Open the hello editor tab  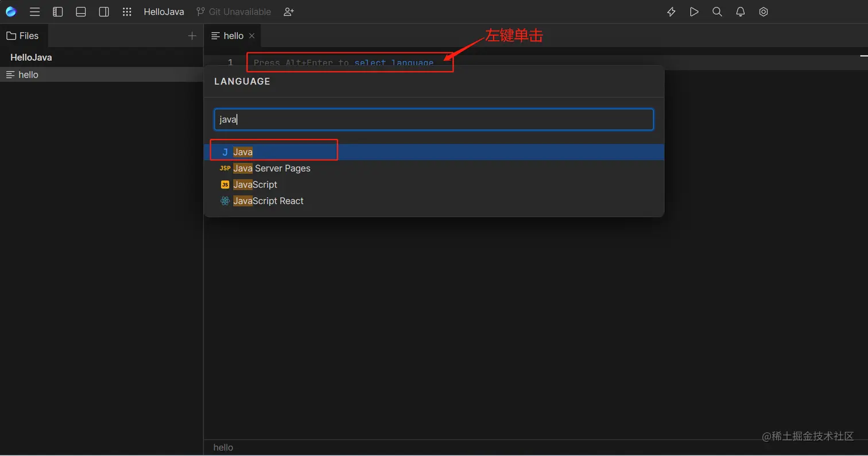232,36
